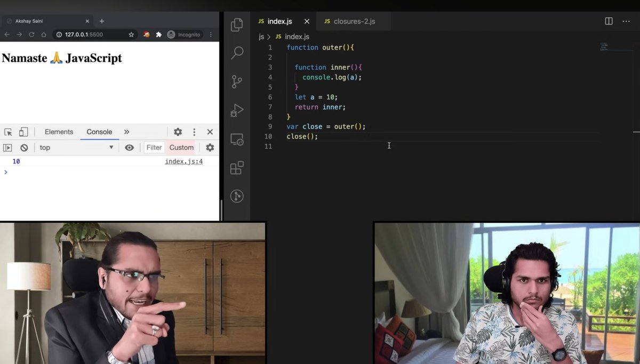Open VS Code Explorer files icon
The height and width of the screenshot is (364, 640).
(x=237, y=25)
